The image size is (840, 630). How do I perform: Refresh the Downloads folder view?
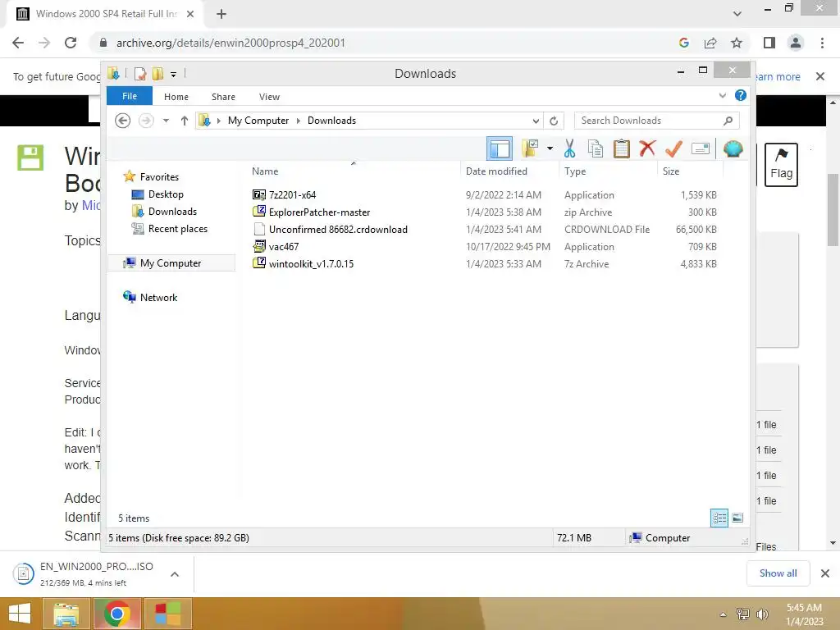(554, 121)
